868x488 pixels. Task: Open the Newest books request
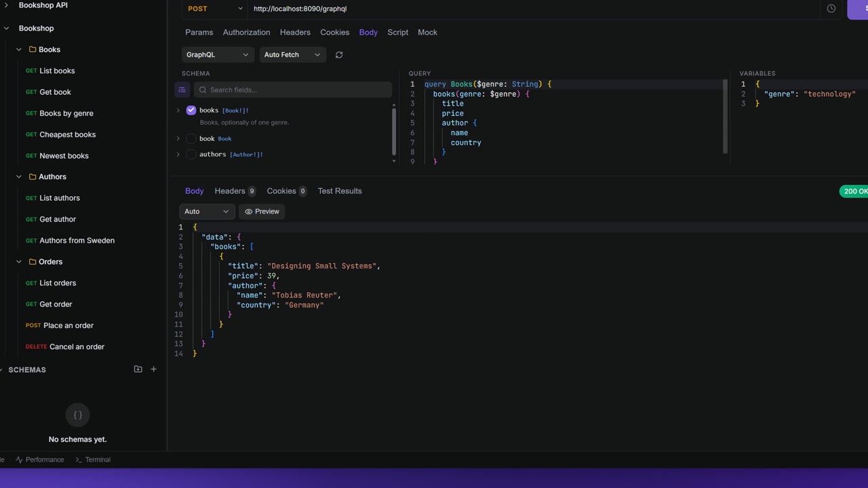pos(57,156)
